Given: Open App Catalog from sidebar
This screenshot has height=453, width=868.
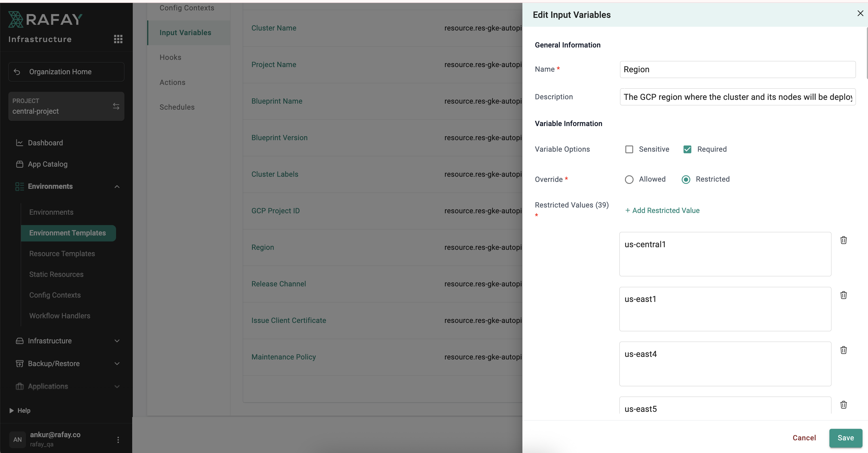Looking at the screenshot, I should coord(48,164).
